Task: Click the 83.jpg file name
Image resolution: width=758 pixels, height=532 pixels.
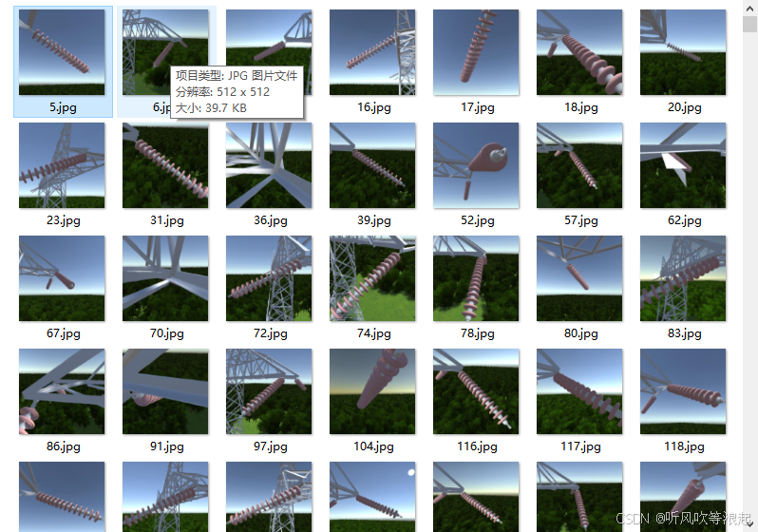Action: tap(685, 333)
